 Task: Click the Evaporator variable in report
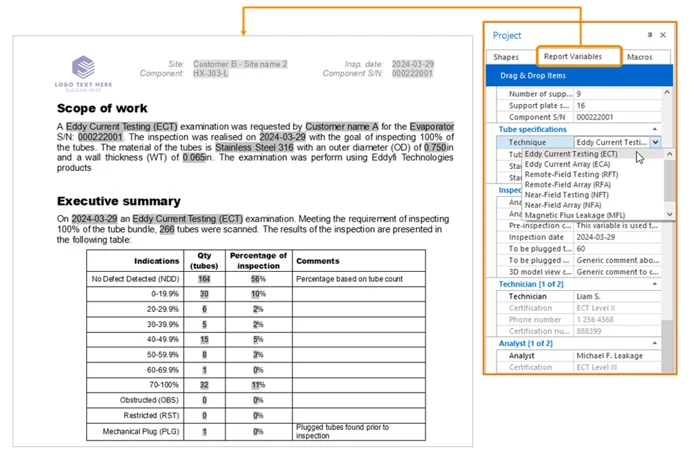point(432,127)
